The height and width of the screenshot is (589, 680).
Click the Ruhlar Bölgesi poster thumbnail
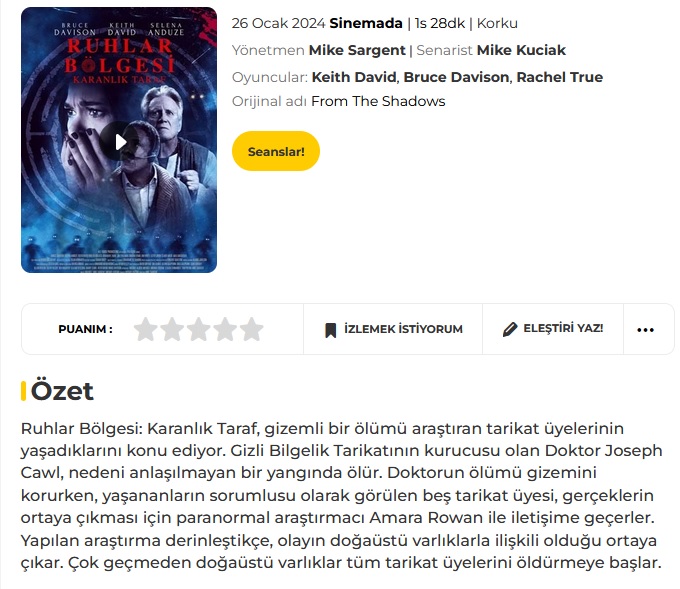click(119, 140)
